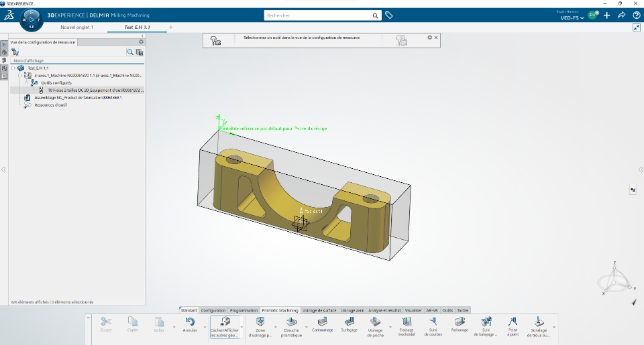Collapse the Outils configurés tree node
This screenshot has height=345, width=644.
(27, 83)
